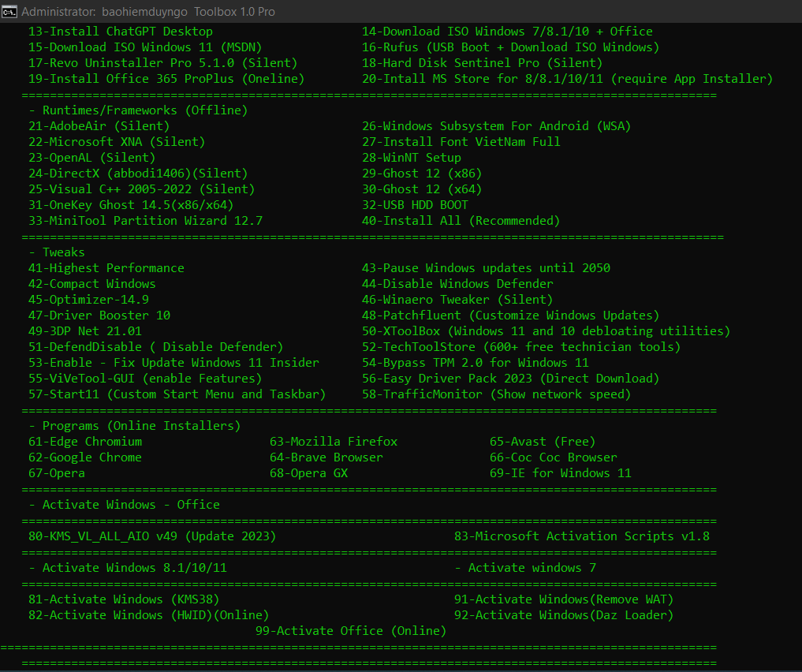This screenshot has height=672, width=802.
Task: Click '64-Brave Browser'
Action: (x=326, y=457)
